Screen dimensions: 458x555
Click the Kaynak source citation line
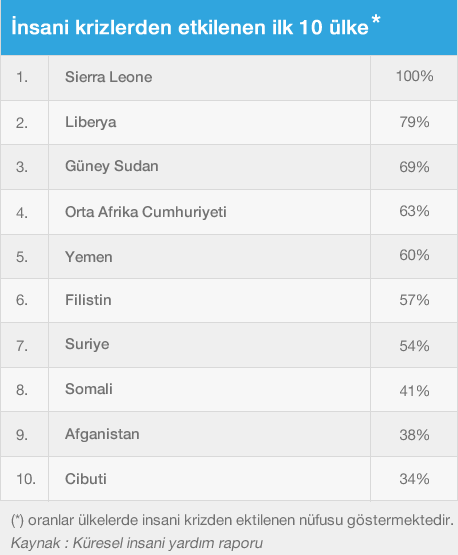[137, 543]
